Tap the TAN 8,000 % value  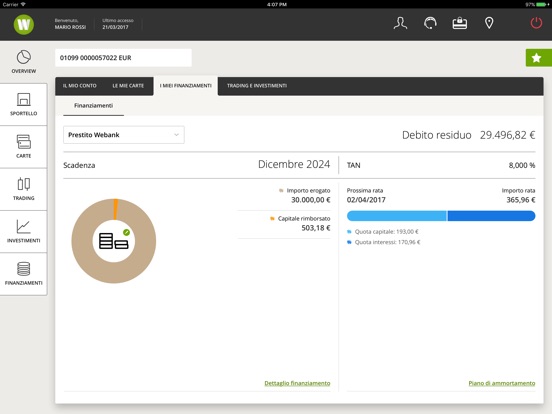tap(522, 165)
